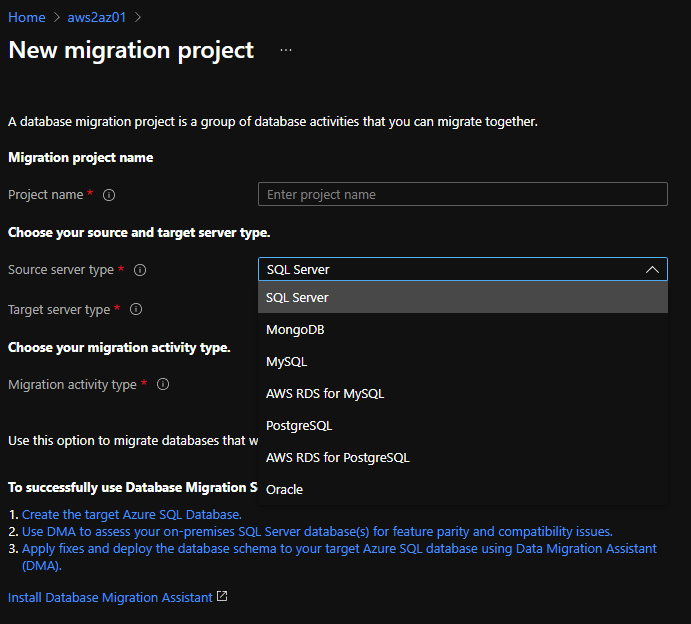691x624 pixels.
Task: Open the Use DMA to assess link
Action: tap(317, 532)
